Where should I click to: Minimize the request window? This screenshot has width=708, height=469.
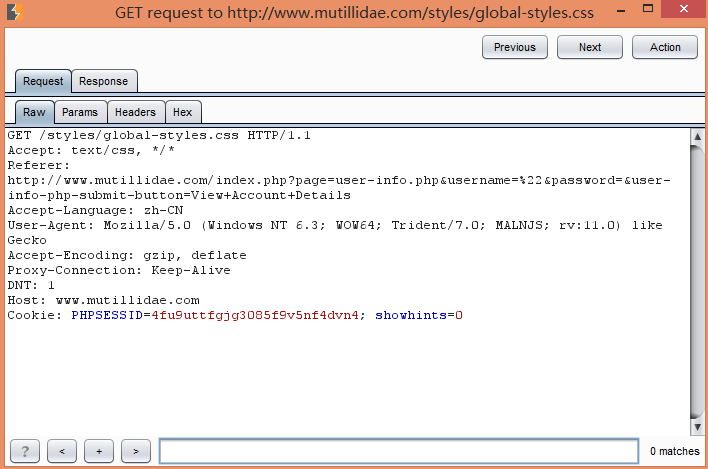click(x=621, y=10)
